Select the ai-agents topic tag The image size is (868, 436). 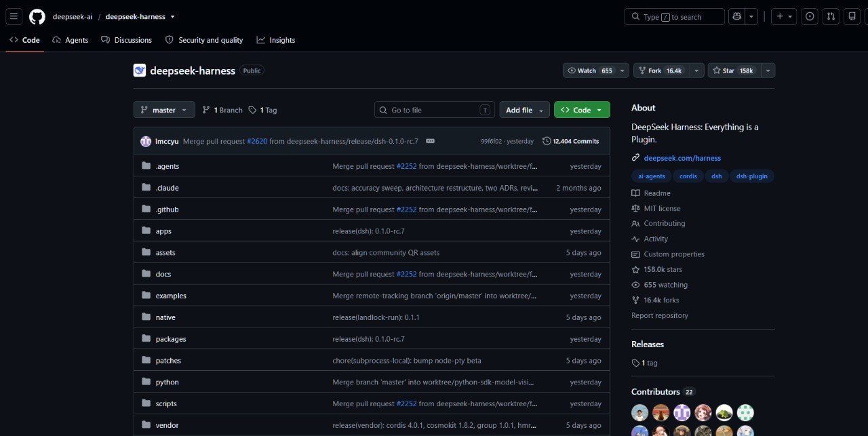coord(652,176)
